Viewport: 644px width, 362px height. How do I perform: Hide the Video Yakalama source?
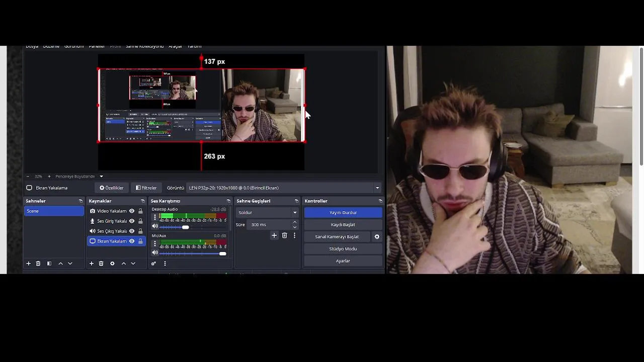(x=132, y=211)
